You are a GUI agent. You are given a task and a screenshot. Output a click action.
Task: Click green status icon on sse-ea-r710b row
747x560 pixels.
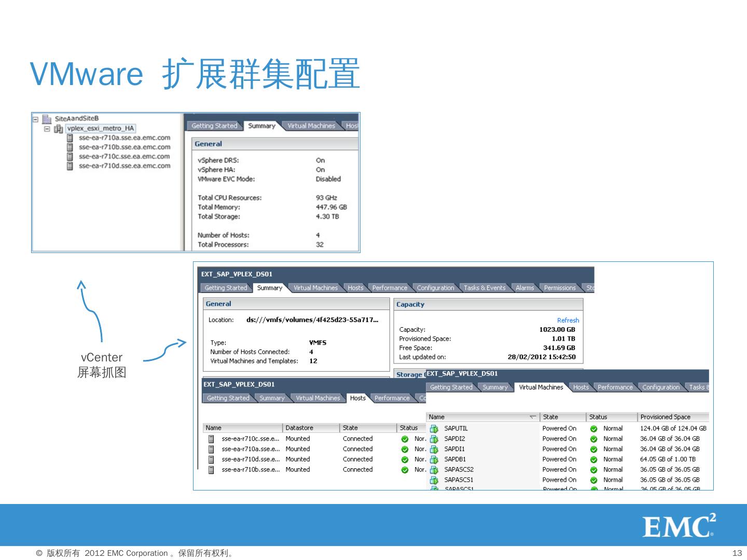click(405, 470)
